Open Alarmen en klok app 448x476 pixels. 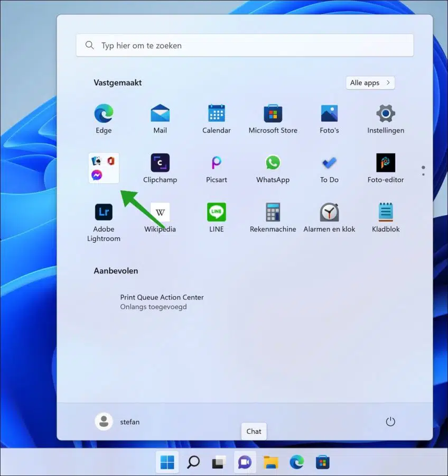pos(330,218)
